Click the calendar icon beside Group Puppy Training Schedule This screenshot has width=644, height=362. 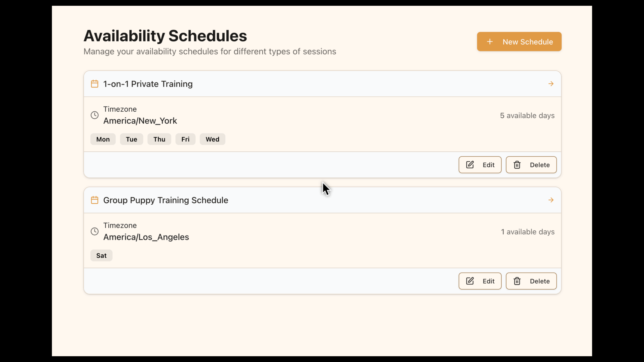[x=95, y=200]
